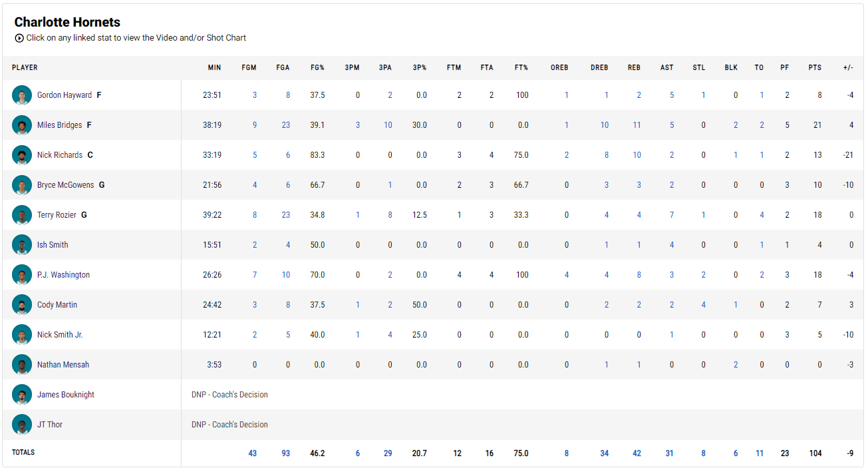
Task: View team total 11 turnovers
Action: click(760, 453)
